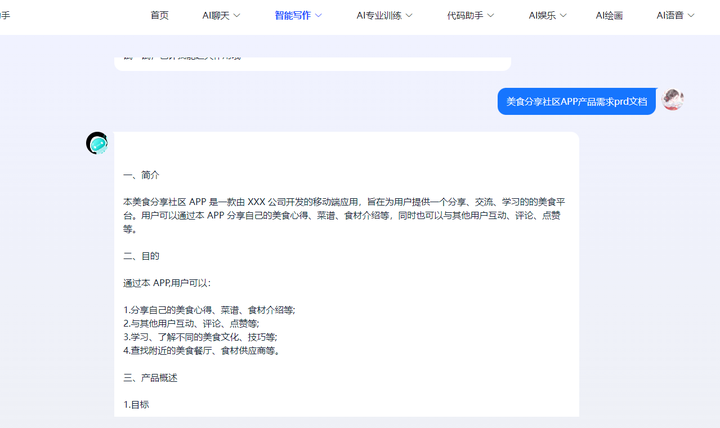
Task: Expand the 智能写作 dropdown chevron
Action: [318, 16]
